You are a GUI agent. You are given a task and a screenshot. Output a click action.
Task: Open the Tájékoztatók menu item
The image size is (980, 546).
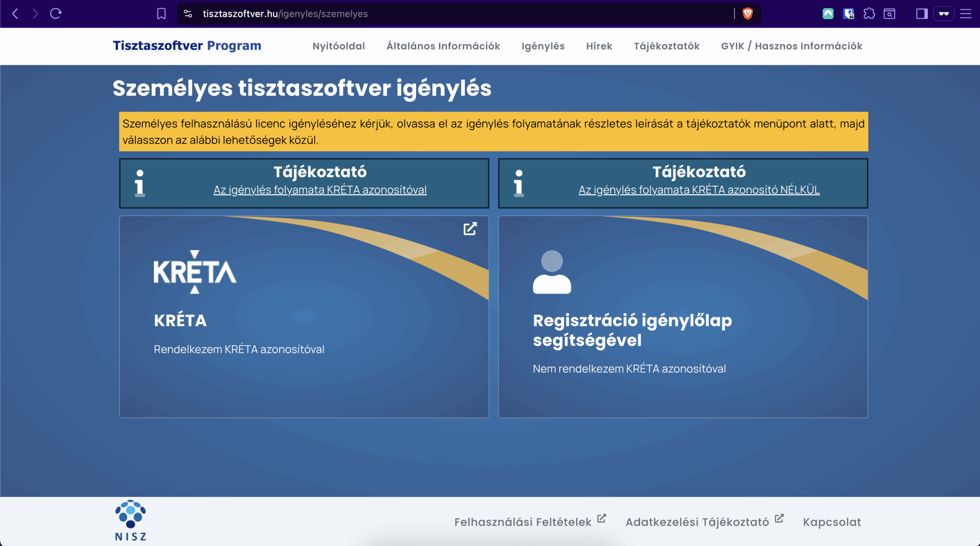click(666, 46)
